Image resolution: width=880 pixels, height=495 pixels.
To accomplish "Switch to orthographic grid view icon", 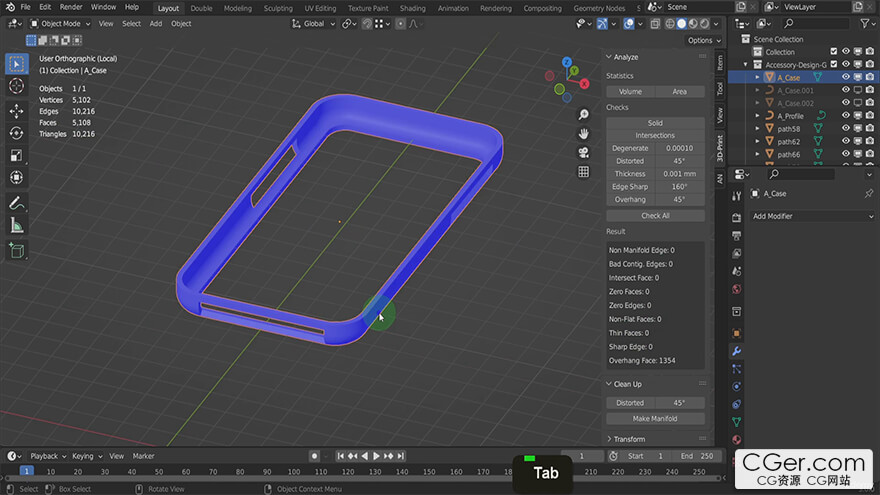I will coord(583,172).
